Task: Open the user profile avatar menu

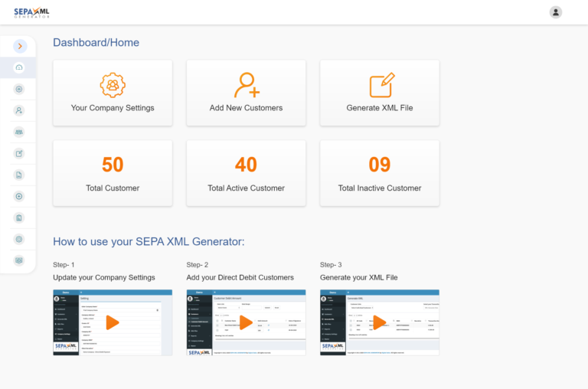Action: [x=555, y=12]
